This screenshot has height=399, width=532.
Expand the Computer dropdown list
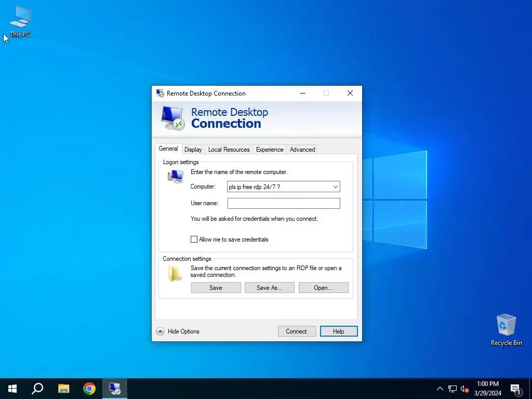coord(335,187)
